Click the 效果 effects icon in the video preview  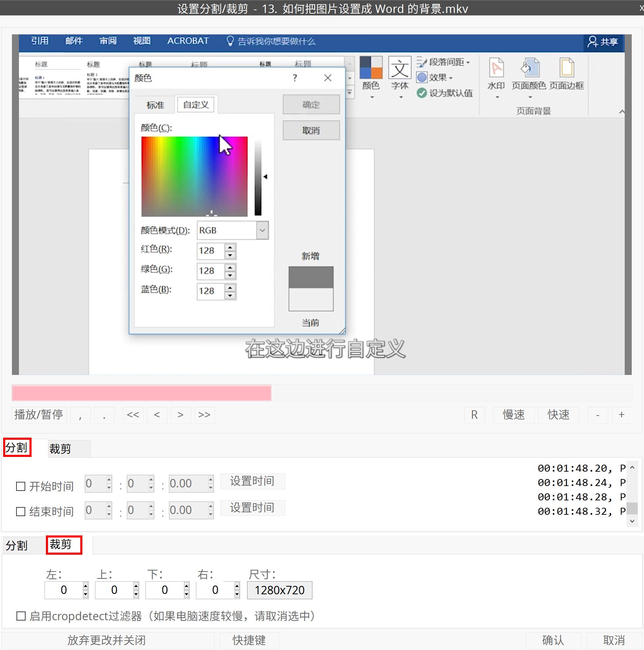pos(422,77)
